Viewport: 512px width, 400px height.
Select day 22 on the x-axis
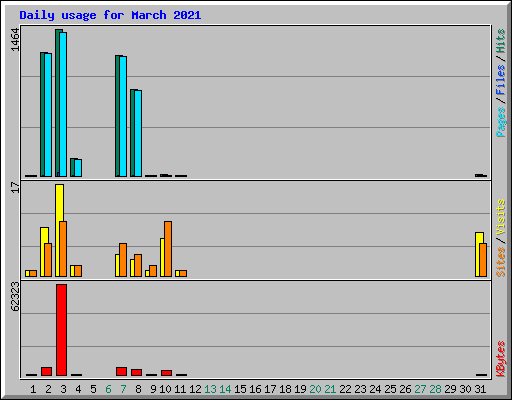(345, 389)
